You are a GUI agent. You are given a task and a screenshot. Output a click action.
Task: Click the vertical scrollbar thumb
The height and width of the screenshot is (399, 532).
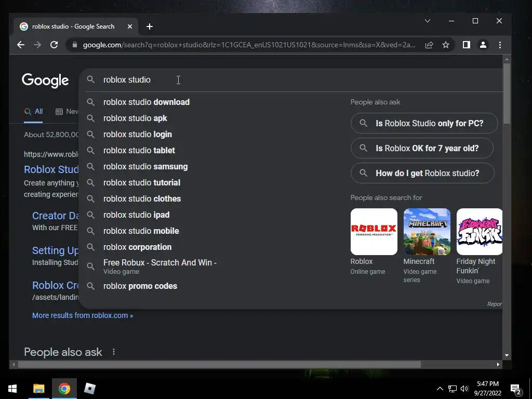point(507,94)
